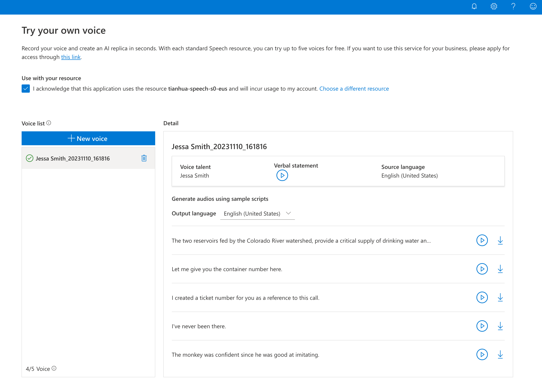
Task: Click the Voice list info icon
Action: coord(49,123)
